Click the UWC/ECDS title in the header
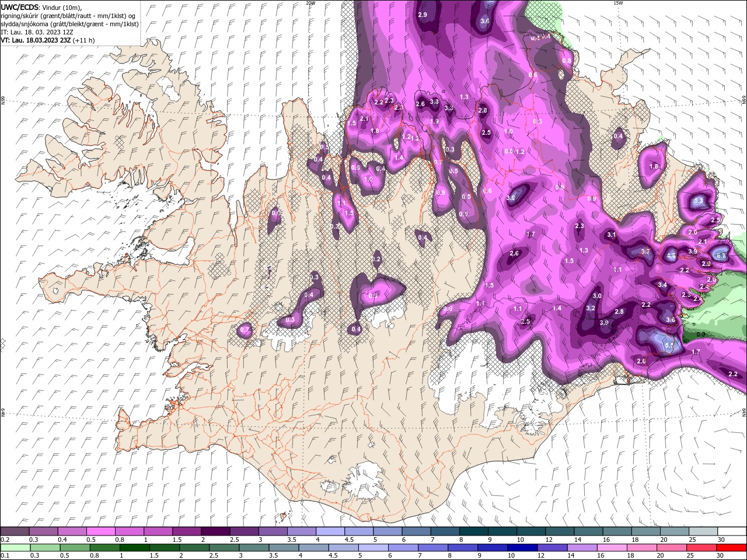Screen dimensions: 747x560 click(x=20, y=6)
